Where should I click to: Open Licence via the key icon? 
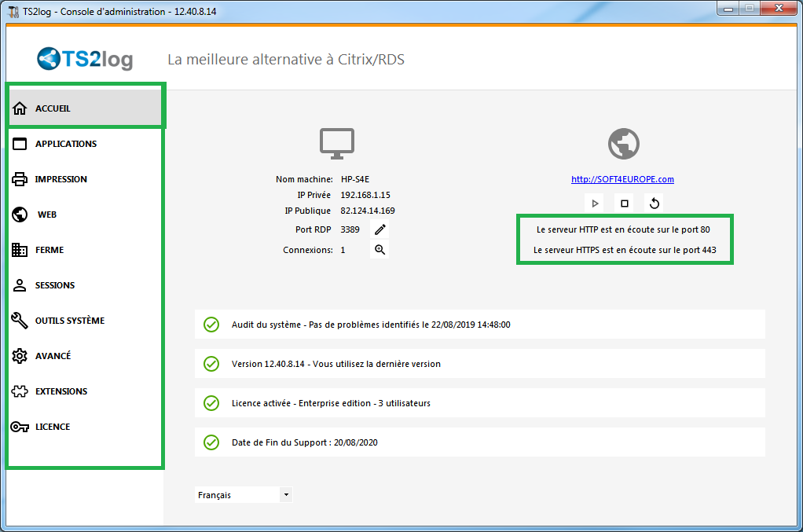[x=20, y=427]
